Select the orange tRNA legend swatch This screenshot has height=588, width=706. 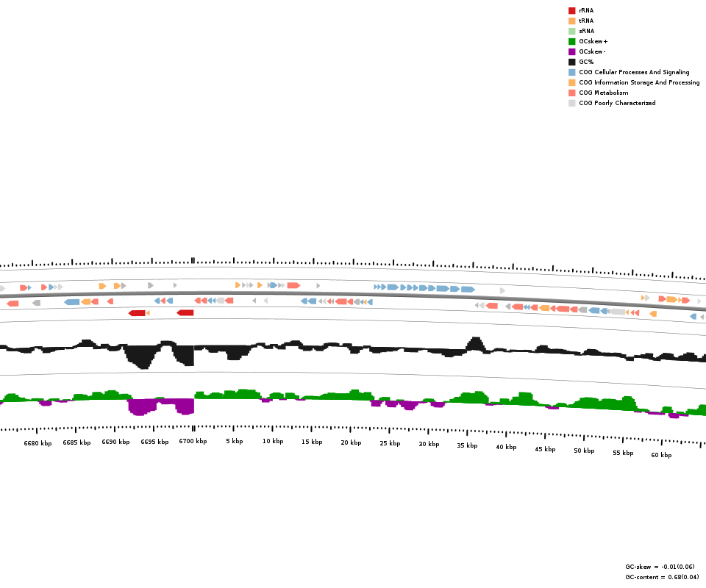pyautogui.click(x=571, y=21)
